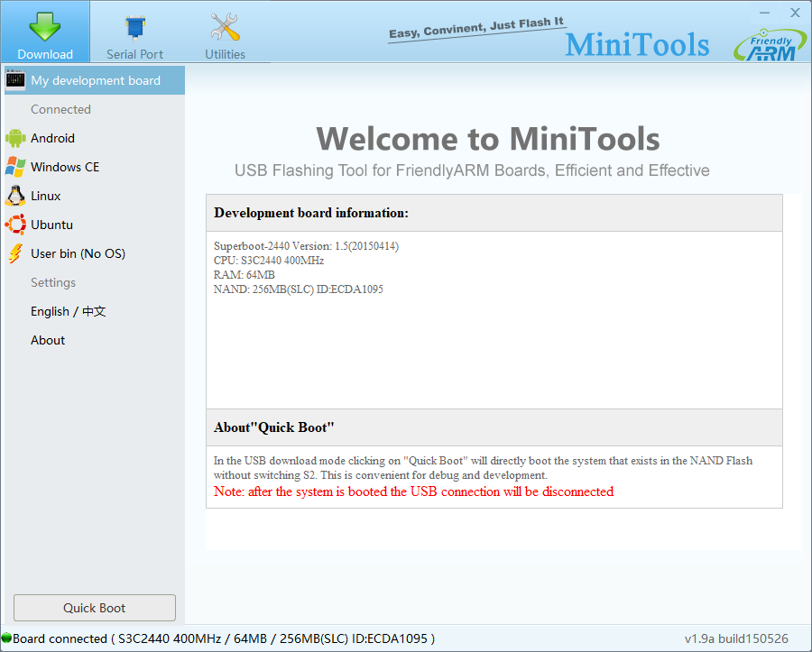Click the red USB disconnection note
Image resolution: width=812 pixels, height=652 pixels.
tap(414, 491)
